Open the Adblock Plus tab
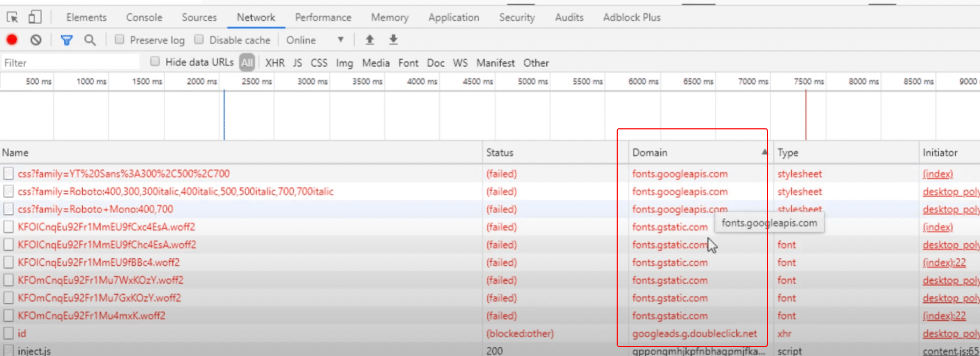The height and width of the screenshot is (356, 980). [x=632, y=17]
